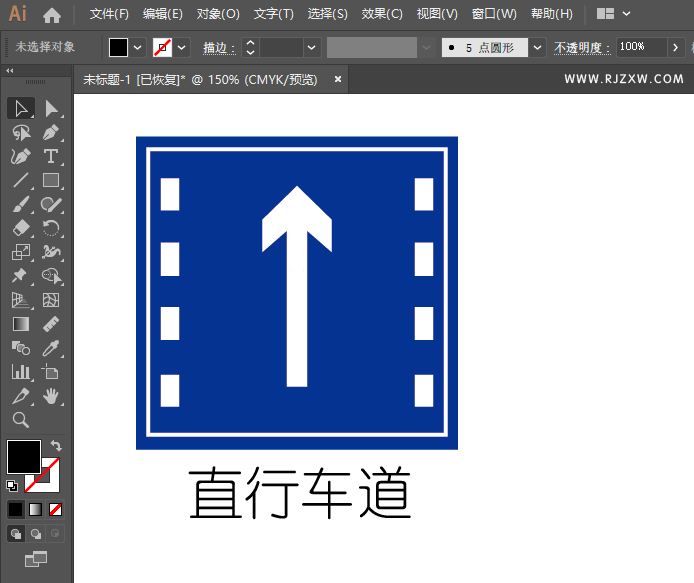Viewport: 694px width, 583px height.
Task: Set paint to solid Color
Action: coord(15,510)
